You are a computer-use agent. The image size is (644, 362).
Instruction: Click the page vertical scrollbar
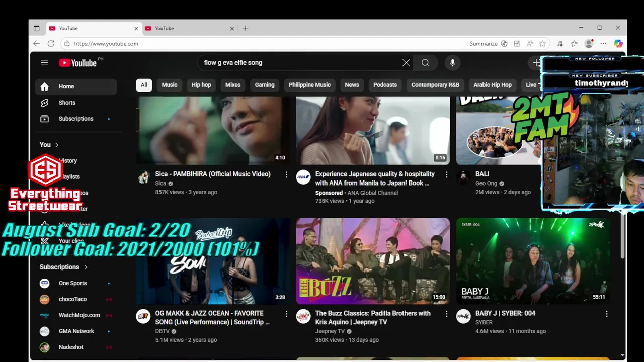(x=623, y=236)
